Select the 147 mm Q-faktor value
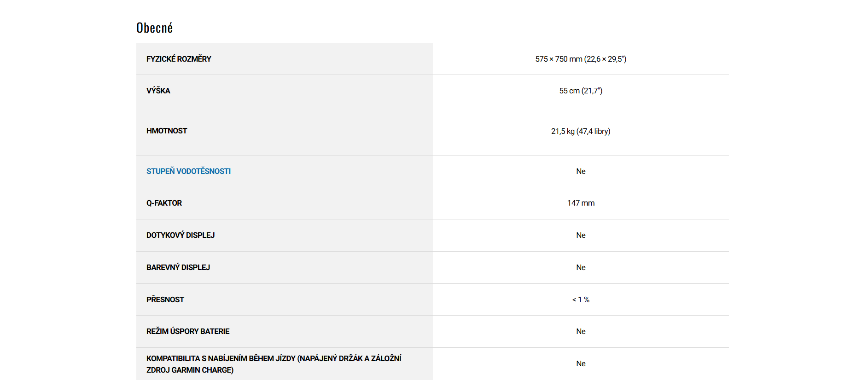Image resolution: width=868 pixels, height=380 pixels. click(x=581, y=203)
